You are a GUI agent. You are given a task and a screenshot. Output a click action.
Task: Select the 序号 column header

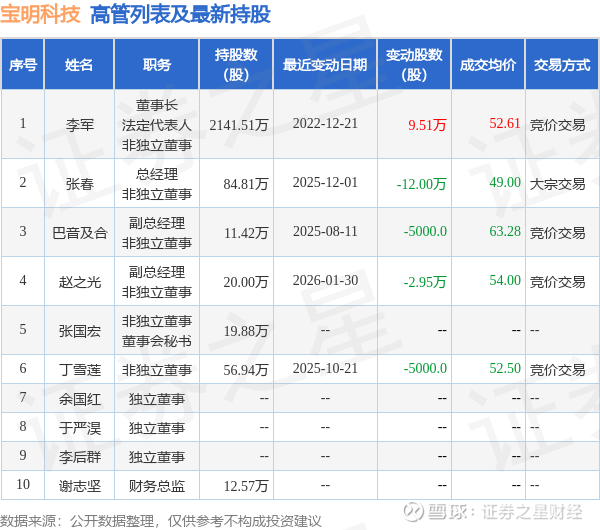(23, 65)
